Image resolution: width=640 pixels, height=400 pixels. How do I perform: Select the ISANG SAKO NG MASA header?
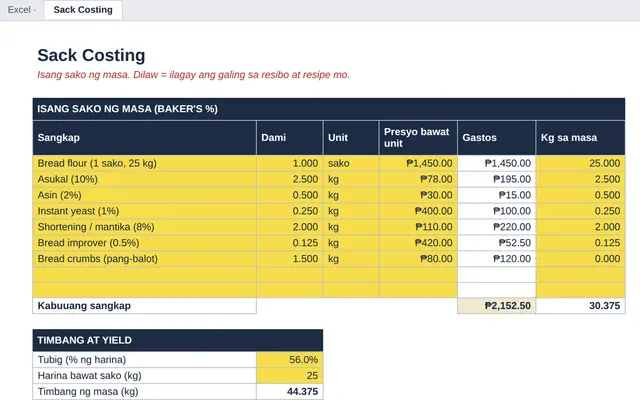329,109
